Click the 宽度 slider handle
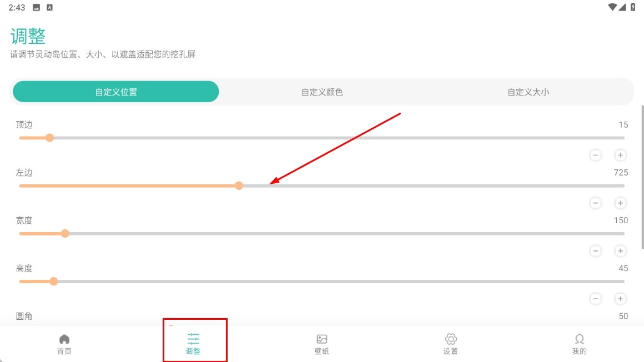 click(x=65, y=233)
